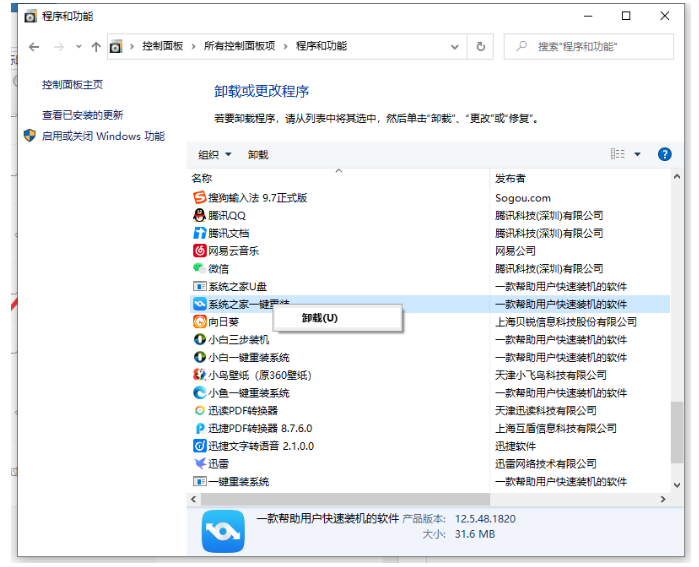The height and width of the screenshot is (567, 699).
Task: Expand the view options dropdown arrow
Action: coord(638,155)
